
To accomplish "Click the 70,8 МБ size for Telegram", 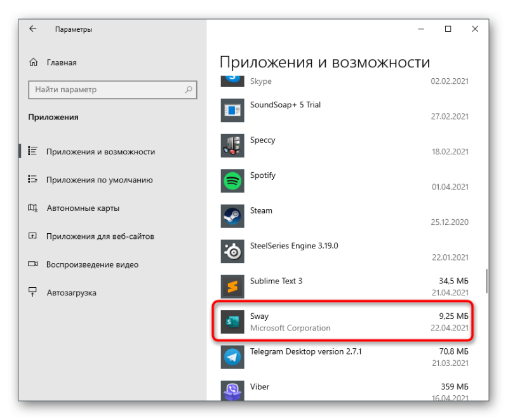I will [x=453, y=351].
